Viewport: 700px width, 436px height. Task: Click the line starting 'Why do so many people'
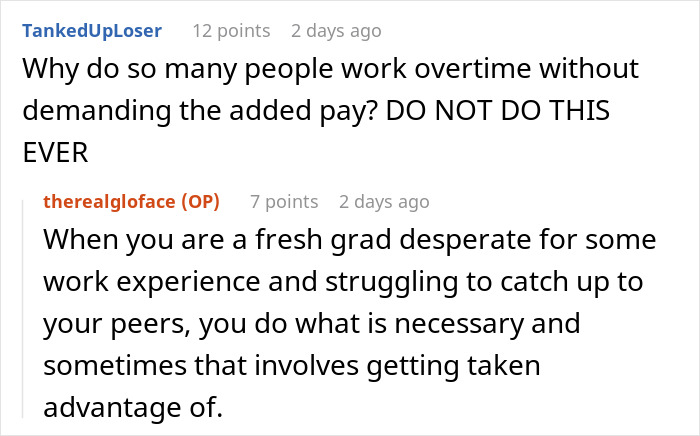point(331,73)
